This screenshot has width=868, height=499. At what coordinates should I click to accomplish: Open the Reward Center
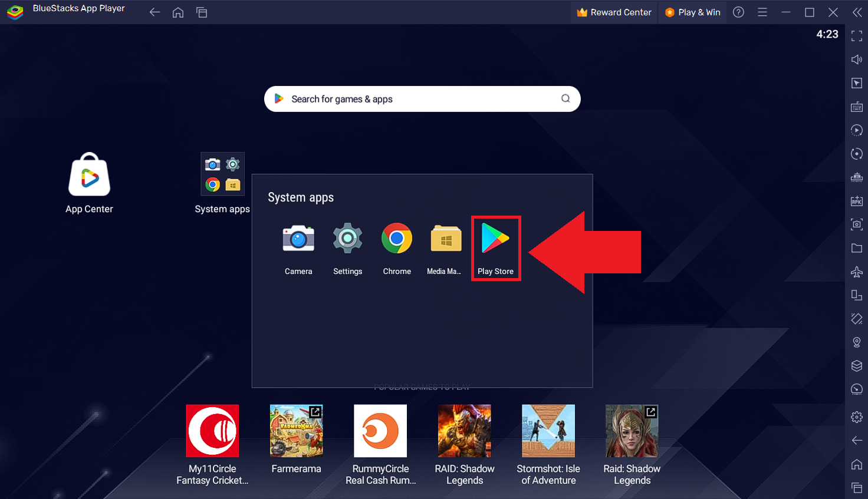tap(614, 12)
